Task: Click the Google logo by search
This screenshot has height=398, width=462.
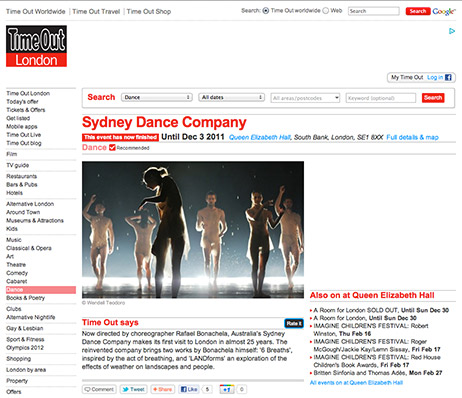Action: coord(444,11)
